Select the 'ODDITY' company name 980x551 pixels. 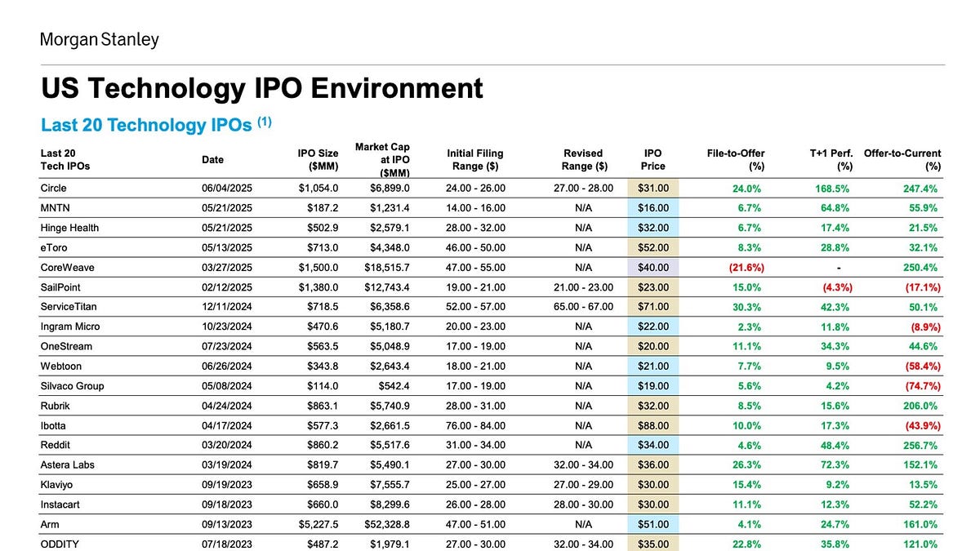click(x=59, y=544)
